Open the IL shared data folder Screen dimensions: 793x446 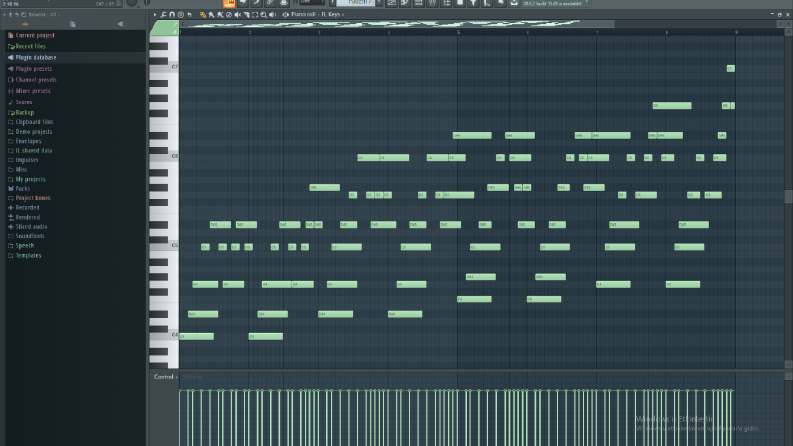pyautogui.click(x=34, y=151)
